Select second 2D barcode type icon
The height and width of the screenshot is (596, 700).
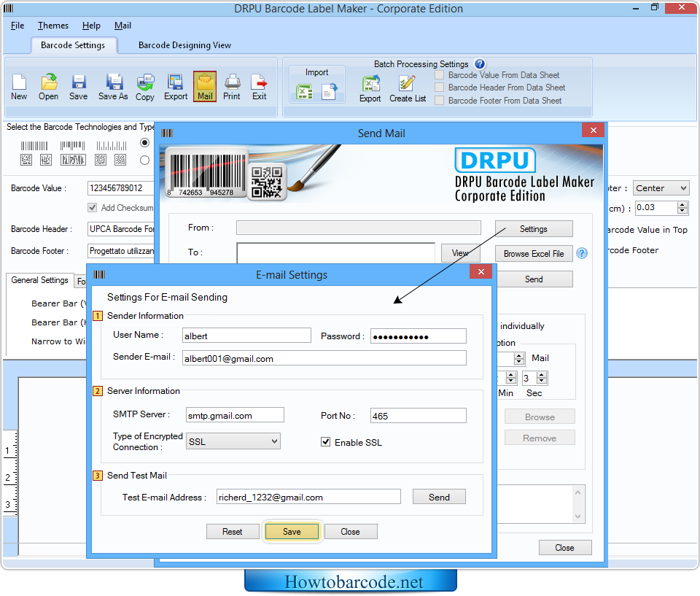46,160
